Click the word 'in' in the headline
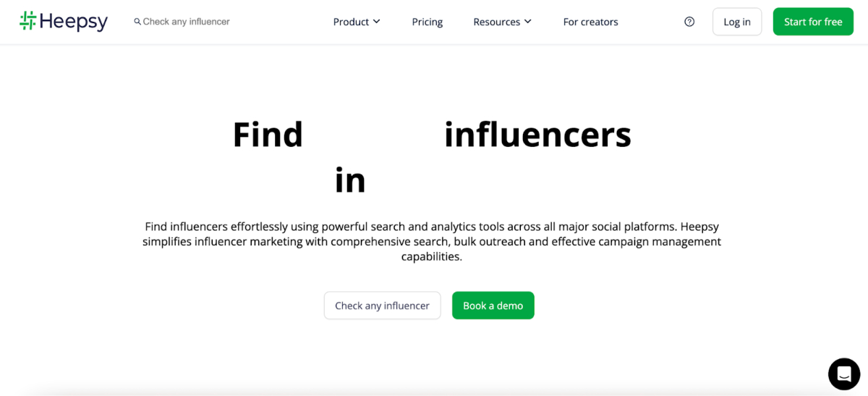 [x=350, y=180]
